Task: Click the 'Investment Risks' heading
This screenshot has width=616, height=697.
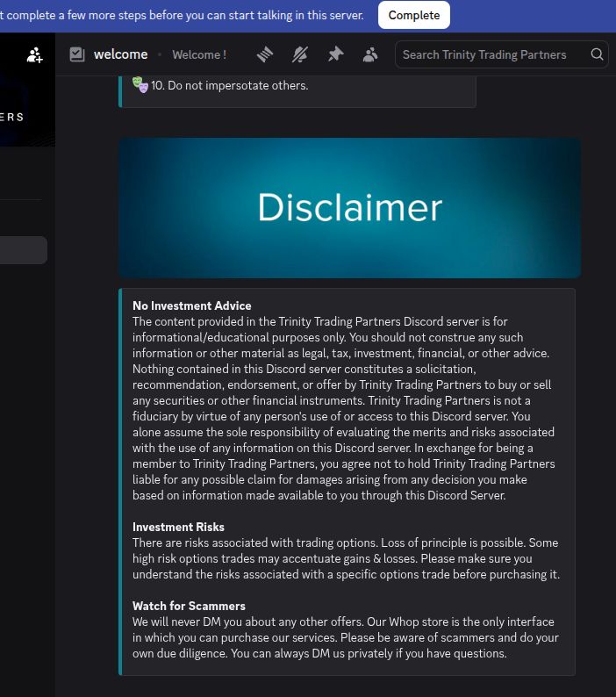Action: coord(178,527)
